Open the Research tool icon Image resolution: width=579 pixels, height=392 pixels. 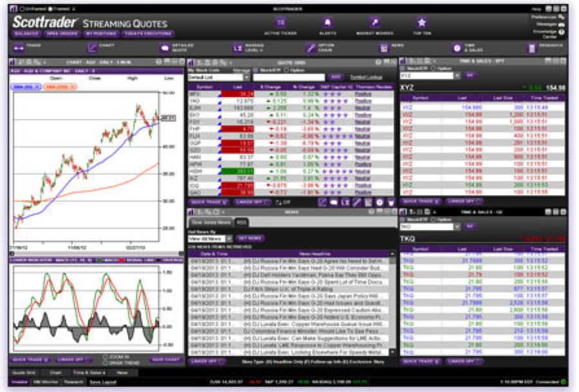pyautogui.click(x=532, y=48)
